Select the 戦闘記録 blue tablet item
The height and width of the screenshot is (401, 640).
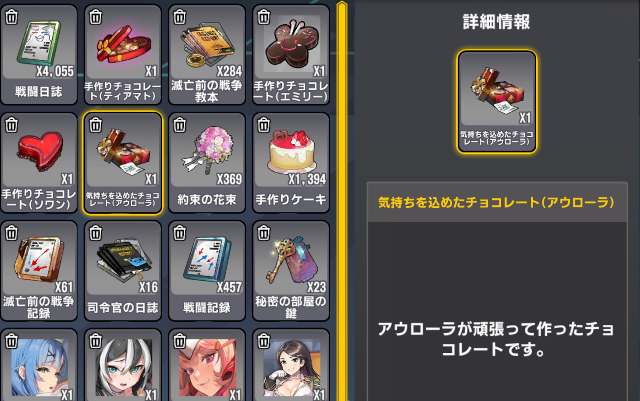click(x=207, y=271)
